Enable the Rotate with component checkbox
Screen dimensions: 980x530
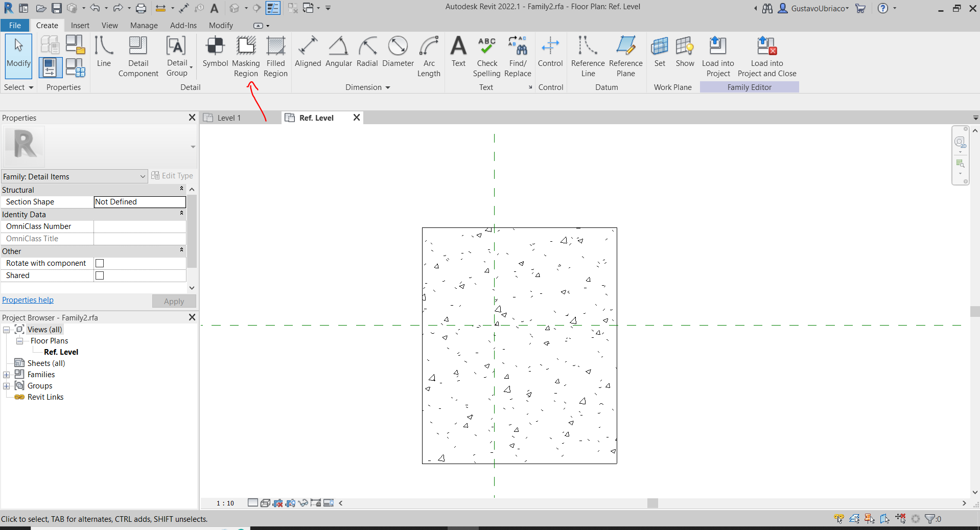100,263
